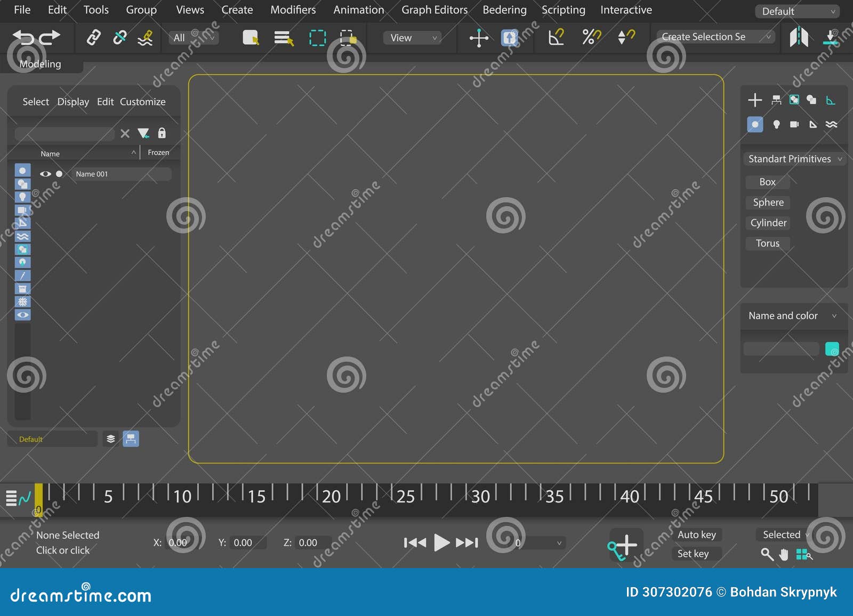The width and height of the screenshot is (853, 616).
Task: Toggle visibility eye next to Name 001
Action: point(45,174)
